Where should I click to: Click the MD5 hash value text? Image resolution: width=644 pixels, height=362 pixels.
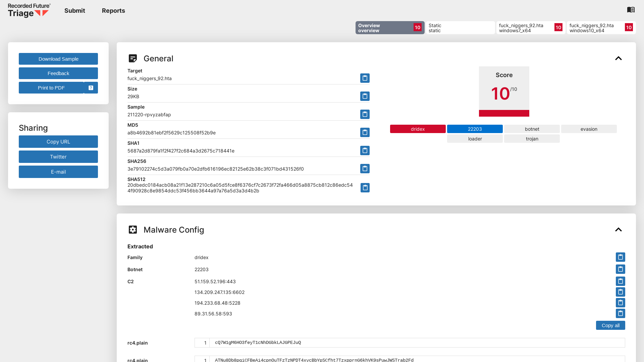(171, 133)
